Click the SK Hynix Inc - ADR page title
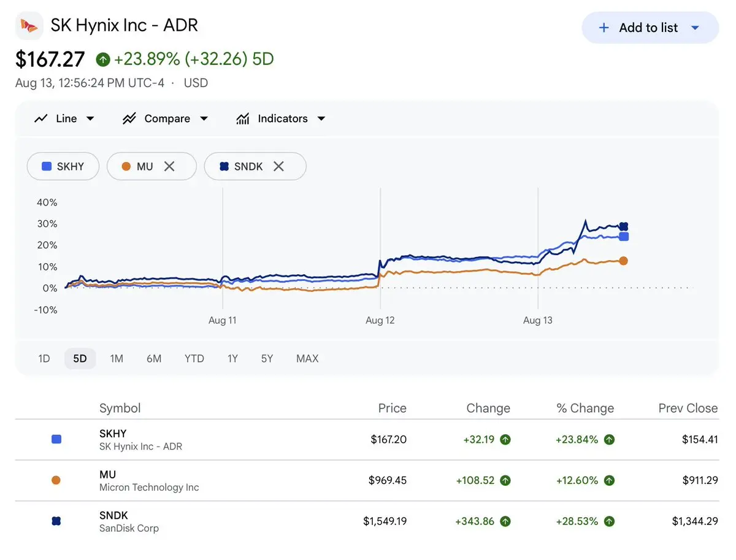The width and height of the screenshot is (736, 560). pos(124,25)
